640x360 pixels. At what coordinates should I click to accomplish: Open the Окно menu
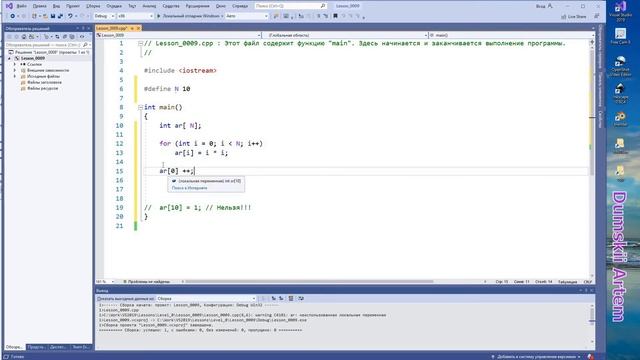[220, 6]
